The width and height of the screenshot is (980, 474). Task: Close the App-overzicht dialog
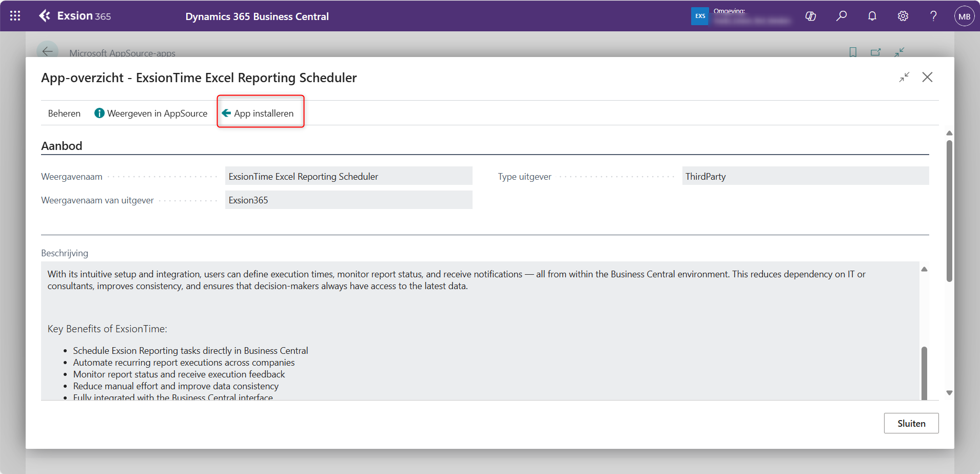[x=927, y=77]
